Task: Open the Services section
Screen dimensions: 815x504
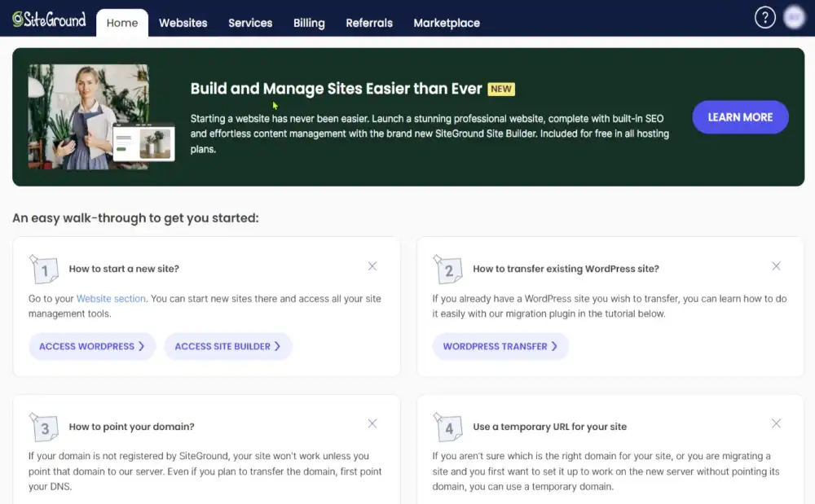Action: (x=249, y=23)
